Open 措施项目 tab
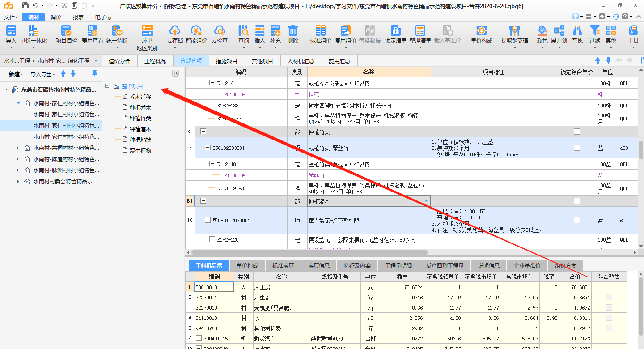This screenshot has width=644, height=349. coord(227,61)
